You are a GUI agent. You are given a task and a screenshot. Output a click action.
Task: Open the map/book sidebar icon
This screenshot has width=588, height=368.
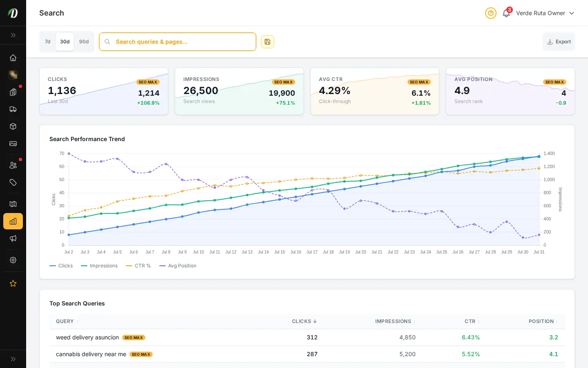[x=13, y=204]
